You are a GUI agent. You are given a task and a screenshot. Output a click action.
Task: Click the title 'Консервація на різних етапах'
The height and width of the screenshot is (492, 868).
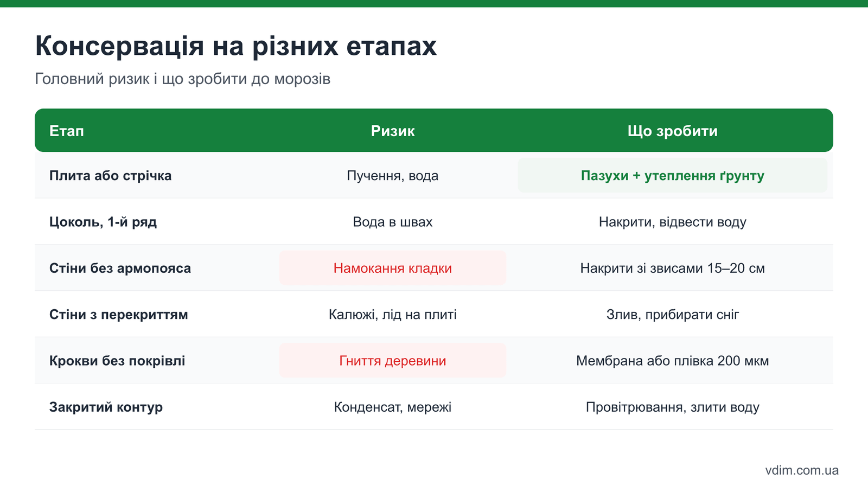pos(235,46)
